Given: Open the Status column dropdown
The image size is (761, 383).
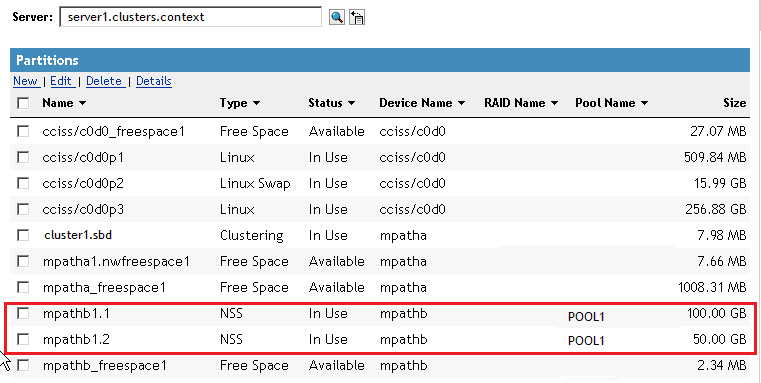Looking at the screenshot, I should point(351,103).
